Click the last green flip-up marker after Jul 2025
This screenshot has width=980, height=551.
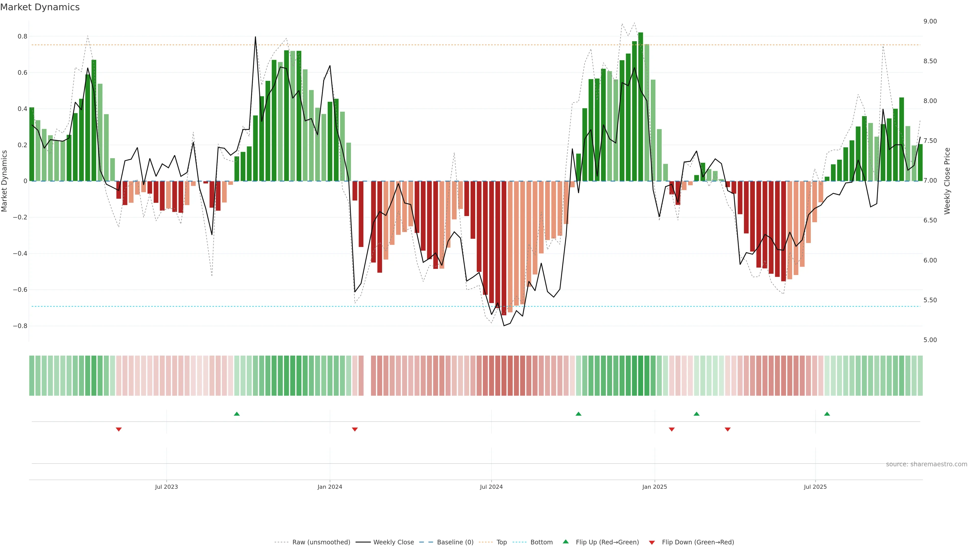(827, 414)
